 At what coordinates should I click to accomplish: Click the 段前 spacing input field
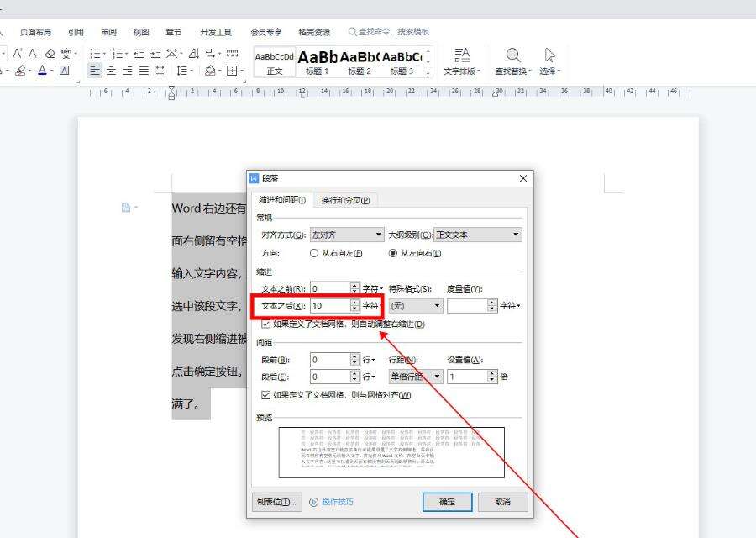pyautogui.click(x=330, y=360)
